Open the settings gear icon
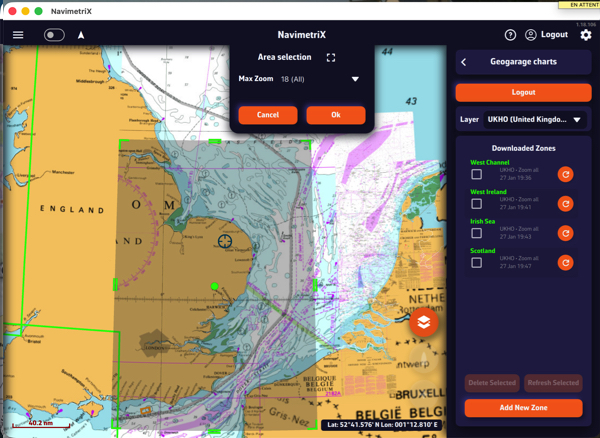Viewport: 600px width, 438px height. [585, 35]
